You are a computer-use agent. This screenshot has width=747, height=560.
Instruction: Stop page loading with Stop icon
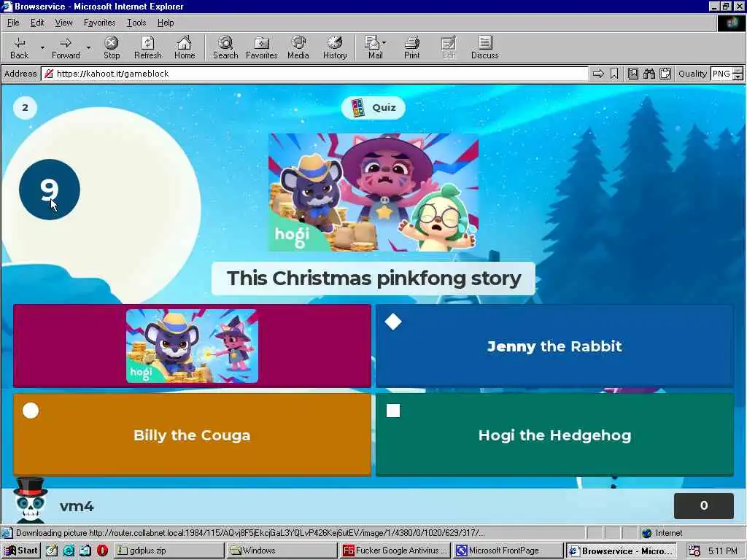point(112,47)
